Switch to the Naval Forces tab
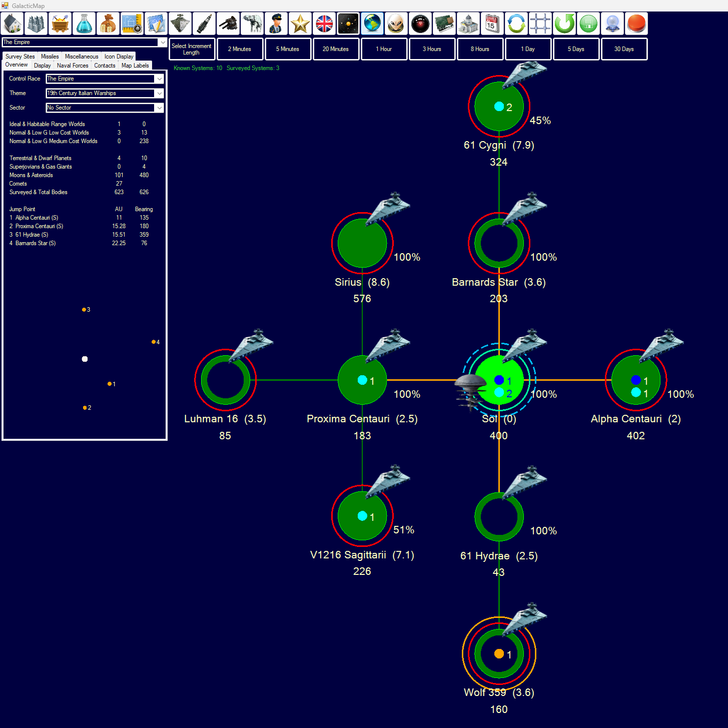Screen dimensions: 728x728 click(x=73, y=66)
